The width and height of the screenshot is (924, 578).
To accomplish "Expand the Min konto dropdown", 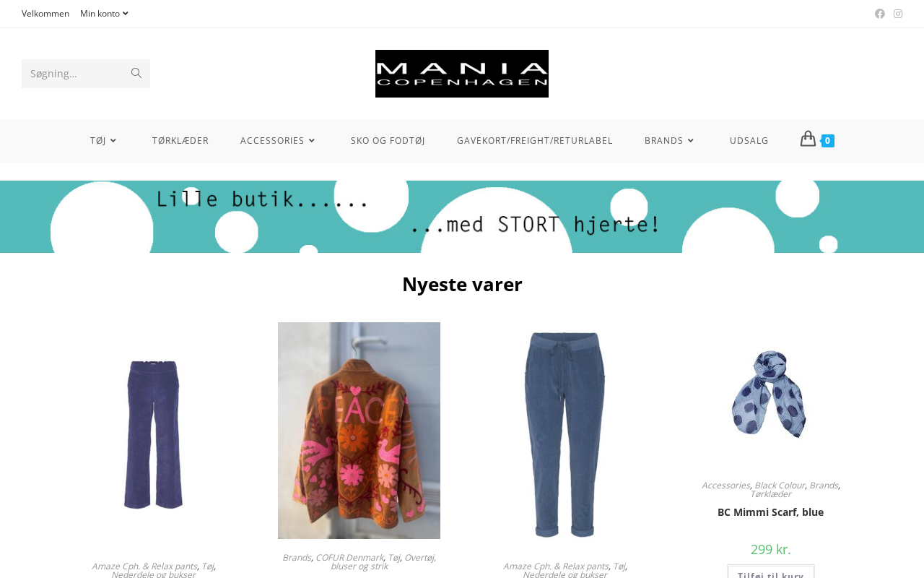I will (105, 14).
